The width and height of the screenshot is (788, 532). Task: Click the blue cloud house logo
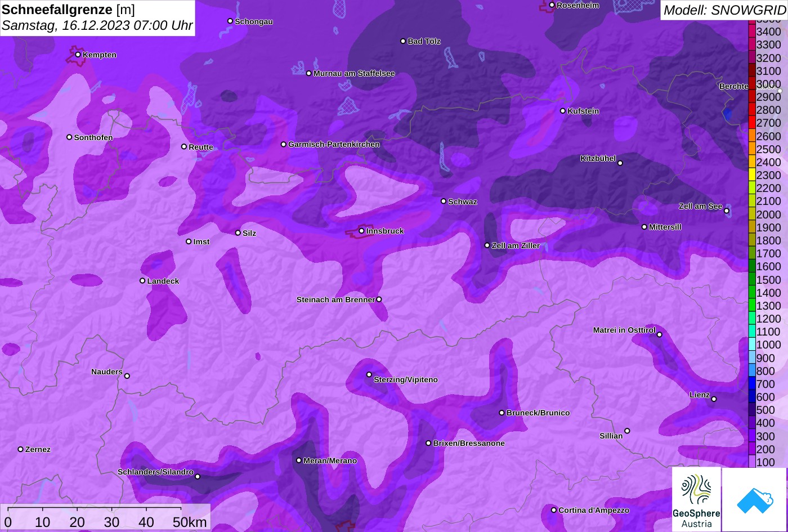pos(754,499)
